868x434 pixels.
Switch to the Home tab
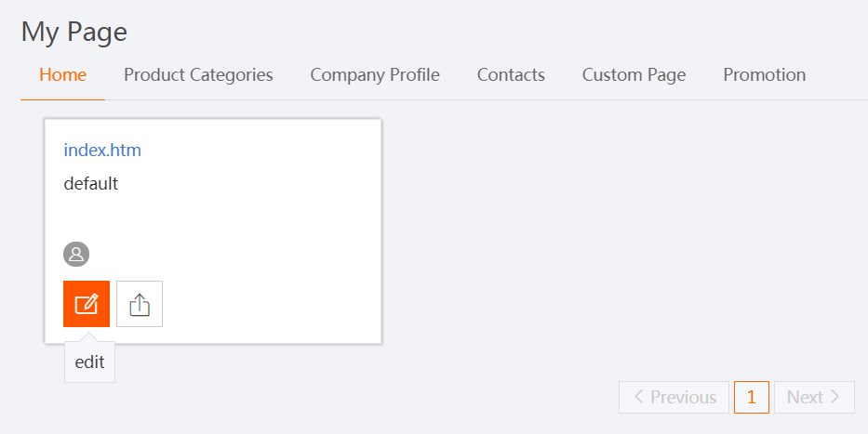point(63,75)
